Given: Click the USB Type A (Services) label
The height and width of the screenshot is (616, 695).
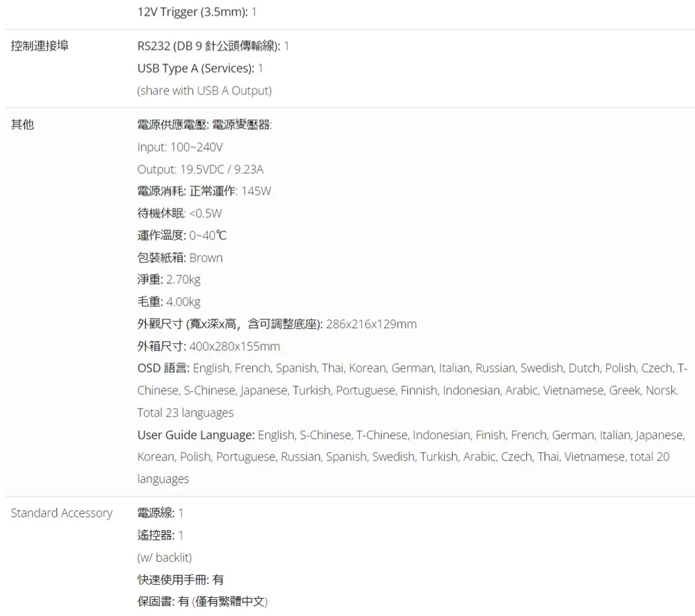Looking at the screenshot, I should point(195,68).
